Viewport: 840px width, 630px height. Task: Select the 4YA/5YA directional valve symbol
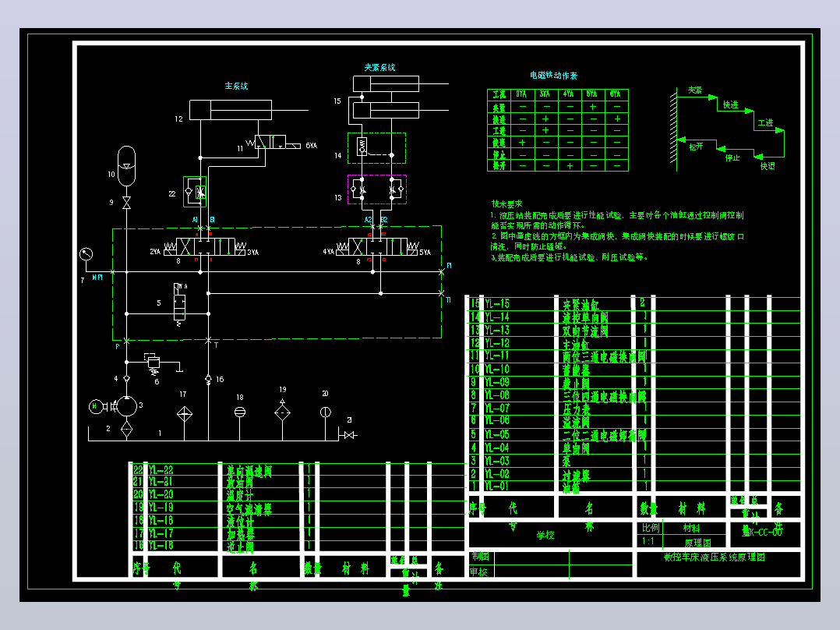tap(377, 247)
